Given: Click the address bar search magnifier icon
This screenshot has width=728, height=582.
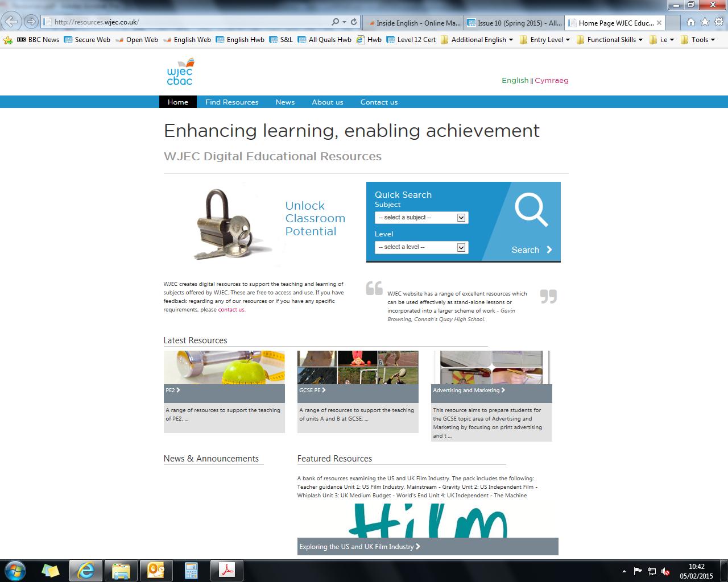Looking at the screenshot, I should point(336,22).
